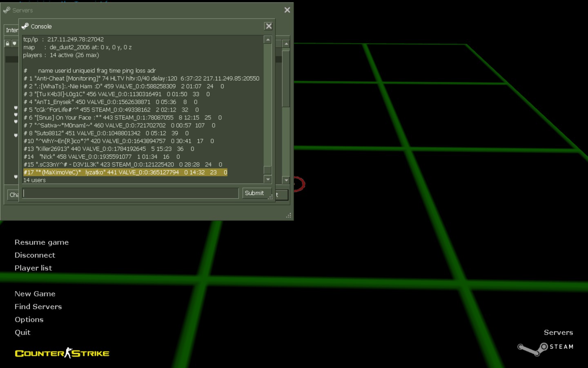Open the Player list
Viewport: 588px width, 368px height.
pyautogui.click(x=33, y=268)
